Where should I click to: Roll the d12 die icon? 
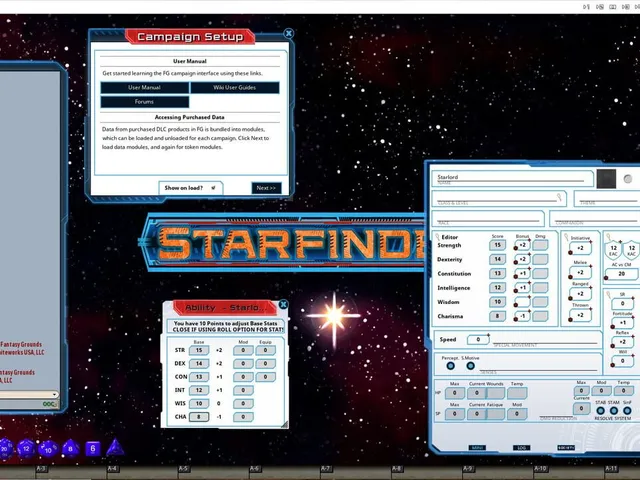[26, 449]
